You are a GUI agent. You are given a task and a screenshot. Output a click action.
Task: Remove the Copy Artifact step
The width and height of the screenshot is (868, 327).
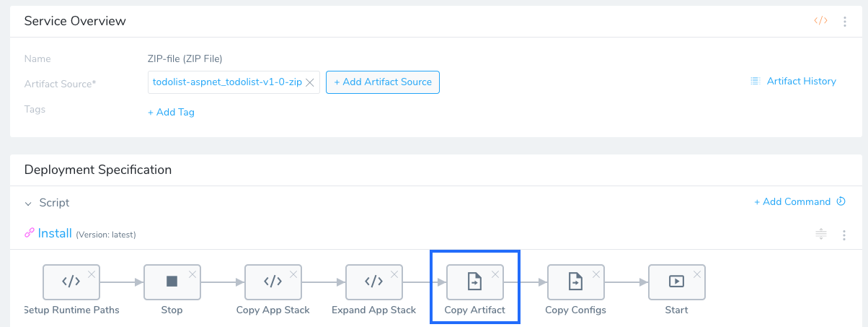click(x=495, y=274)
